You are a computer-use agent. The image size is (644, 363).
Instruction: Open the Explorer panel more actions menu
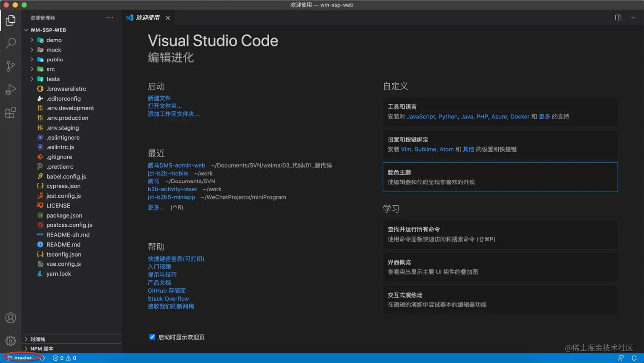pyautogui.click(x=110, y=17)
